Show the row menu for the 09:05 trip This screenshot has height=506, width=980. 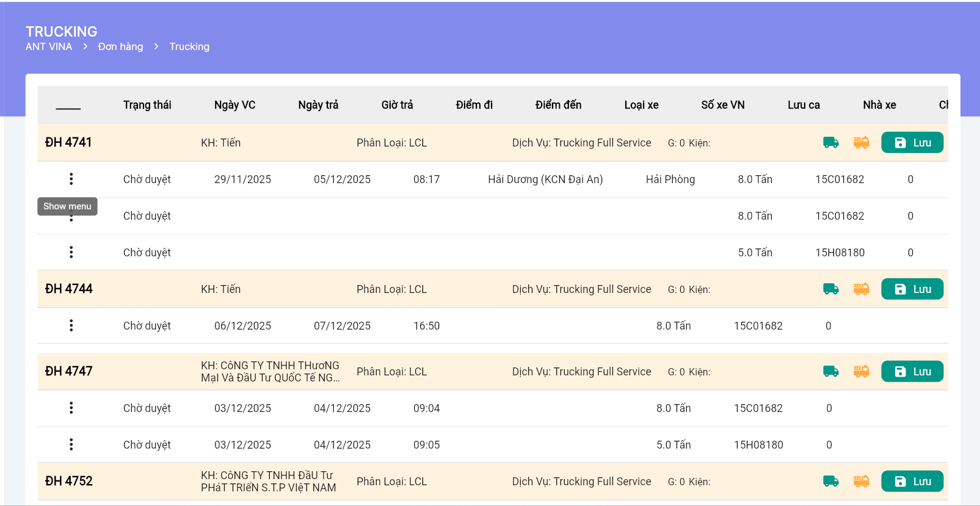71,444
